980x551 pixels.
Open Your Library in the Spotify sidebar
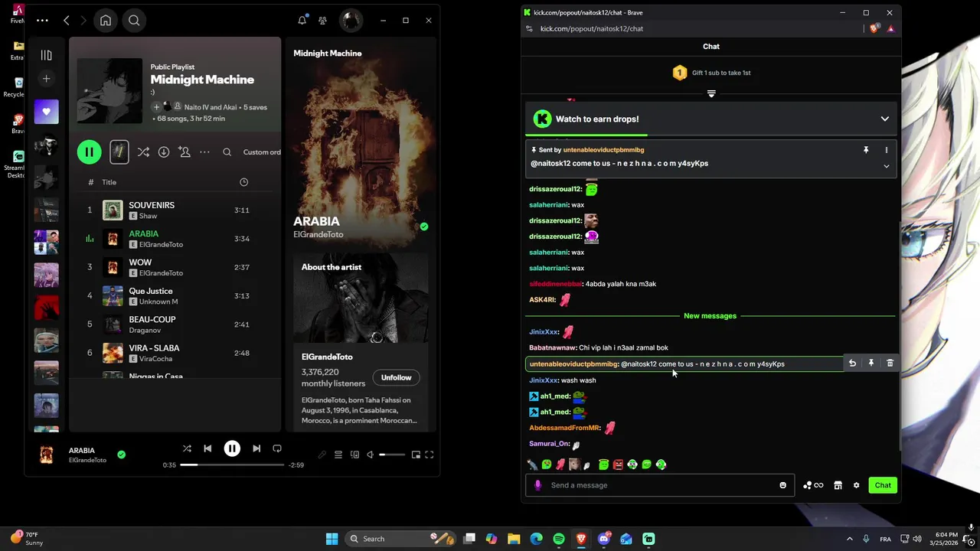tap(46, 55)
